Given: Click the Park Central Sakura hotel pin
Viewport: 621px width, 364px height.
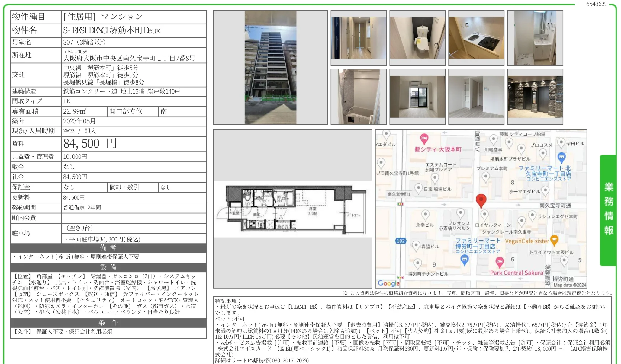Looking at the screenshot, I should click(500, 262).
